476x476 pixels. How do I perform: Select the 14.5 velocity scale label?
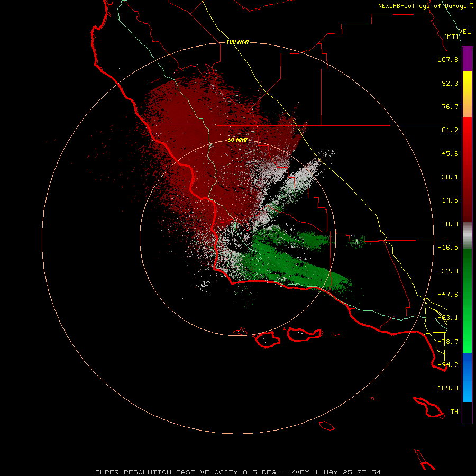(x=450, y=200)
